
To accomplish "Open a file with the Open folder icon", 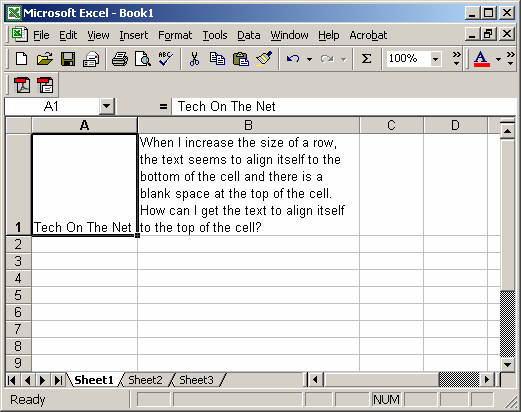I will tap(45, 59).
